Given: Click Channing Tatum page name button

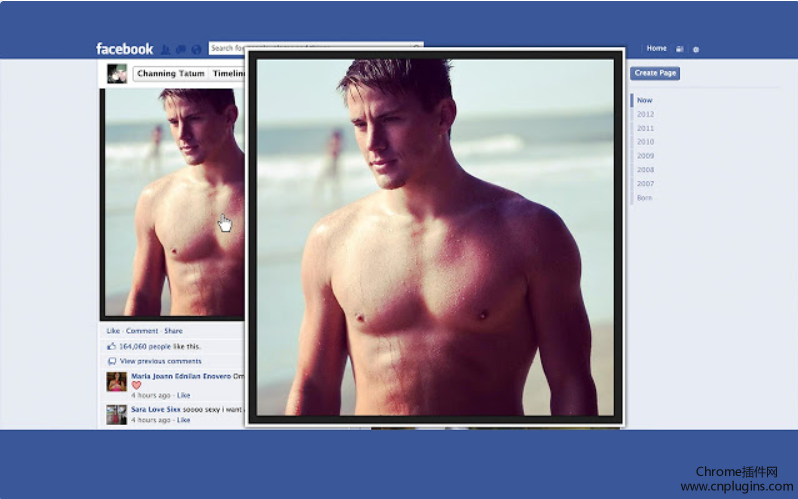Looking at the screenshot, I should pyautogui.click(x=170, y=73).
